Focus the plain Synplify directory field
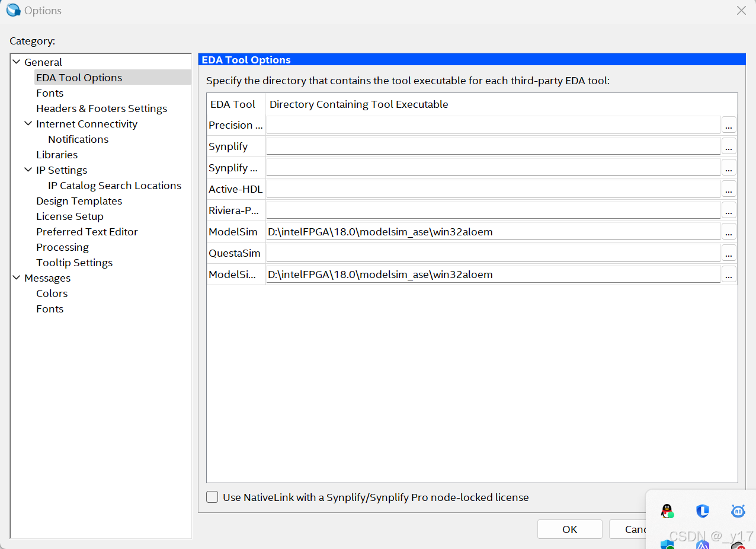756x549 pixels. coord(493,146)
